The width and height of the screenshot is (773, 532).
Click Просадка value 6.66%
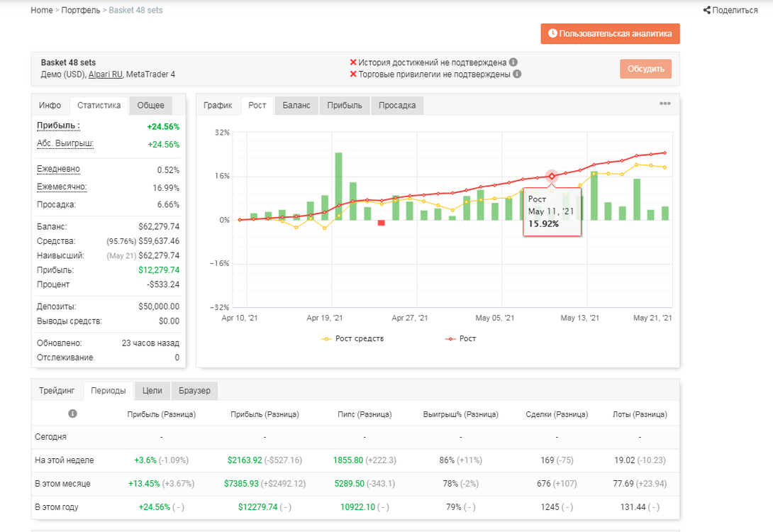[168, 204]
